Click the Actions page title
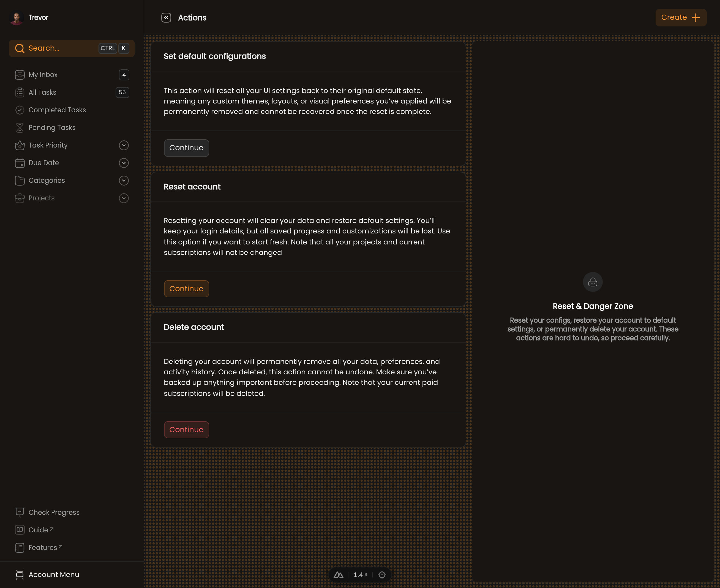Viewport: 720px width, 588px height. 192,18
